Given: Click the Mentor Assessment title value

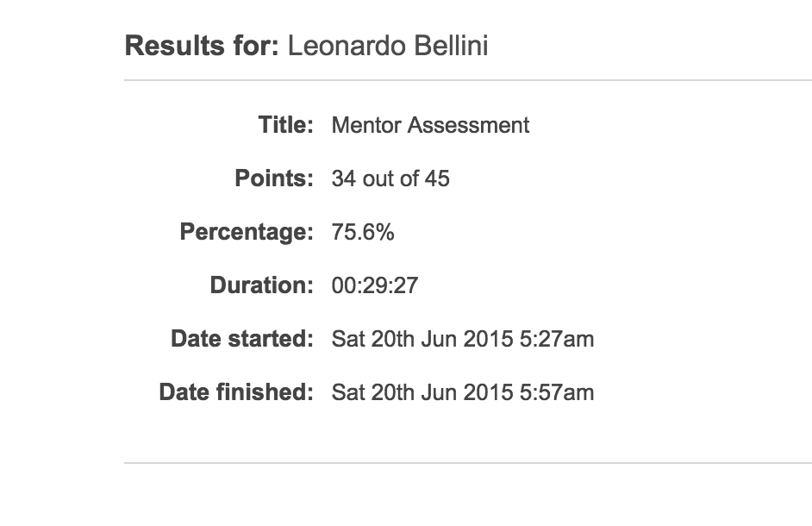Looking at the screenshot, I should (430, 125).
